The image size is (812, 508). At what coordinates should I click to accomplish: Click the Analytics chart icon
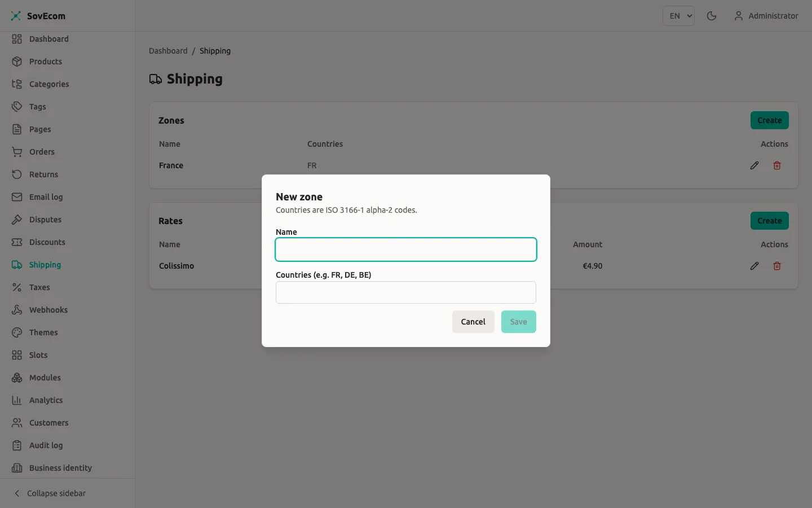coord(17,400)
